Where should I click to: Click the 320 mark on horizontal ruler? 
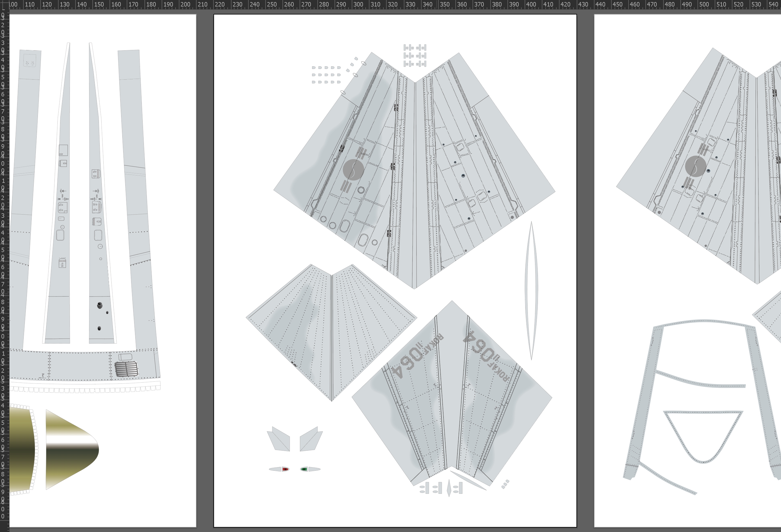(392, 5)
